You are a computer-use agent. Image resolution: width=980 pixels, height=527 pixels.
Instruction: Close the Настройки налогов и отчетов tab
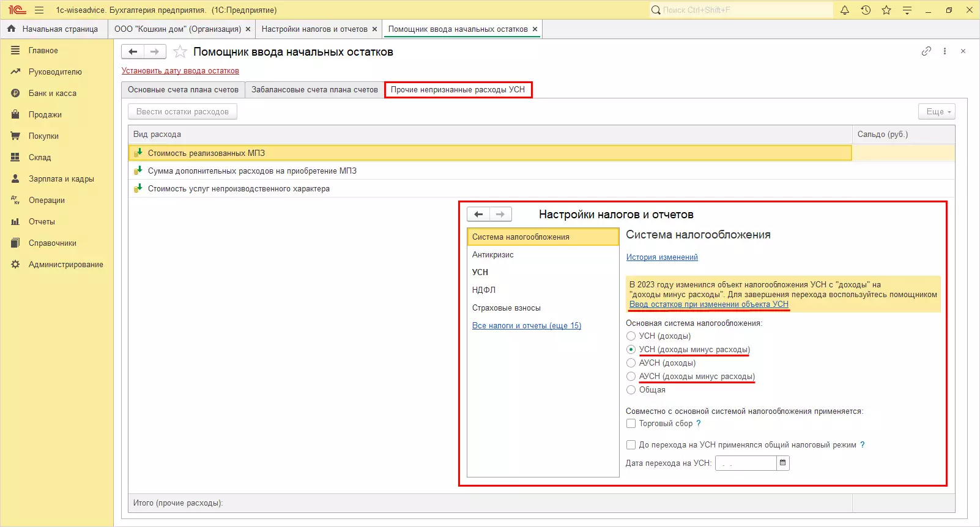(x=374, y=29)
